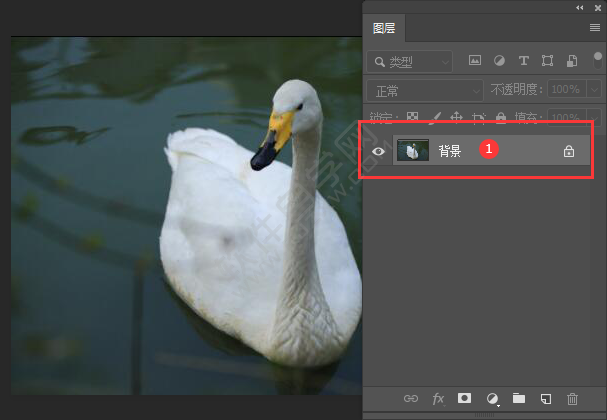Filter layers by type layers (T icon)

click(x=523, y=61)
